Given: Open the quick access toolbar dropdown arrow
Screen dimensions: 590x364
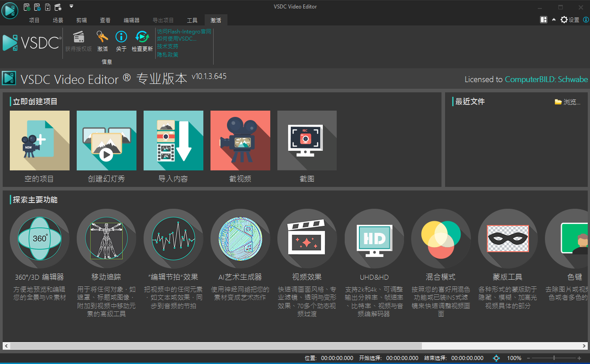Looking at the screenshot, I should tap(71, 6).
